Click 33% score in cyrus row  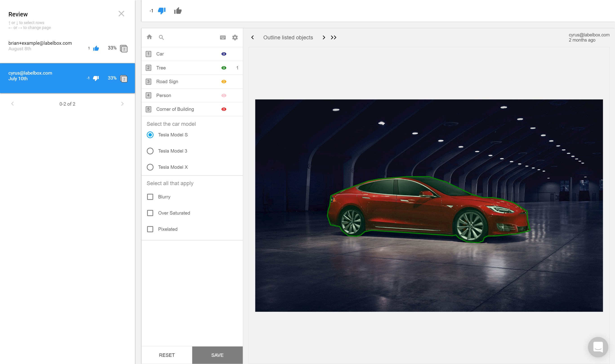tap(112, 78)
